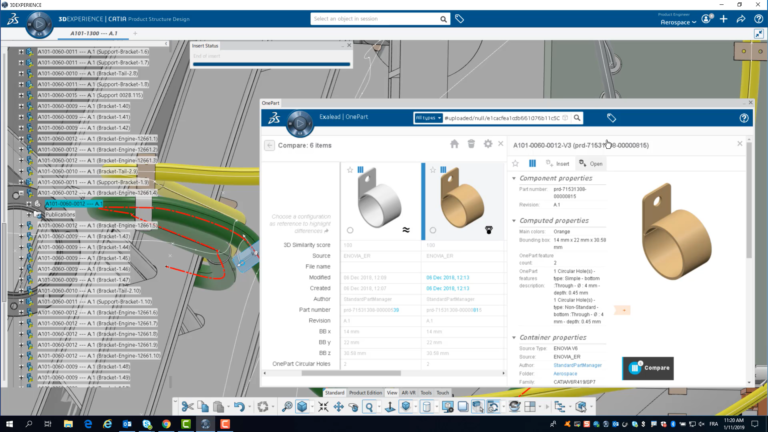Click back arrow next to Compare: 6 items
768x432 pixels.
click(269, 145)
